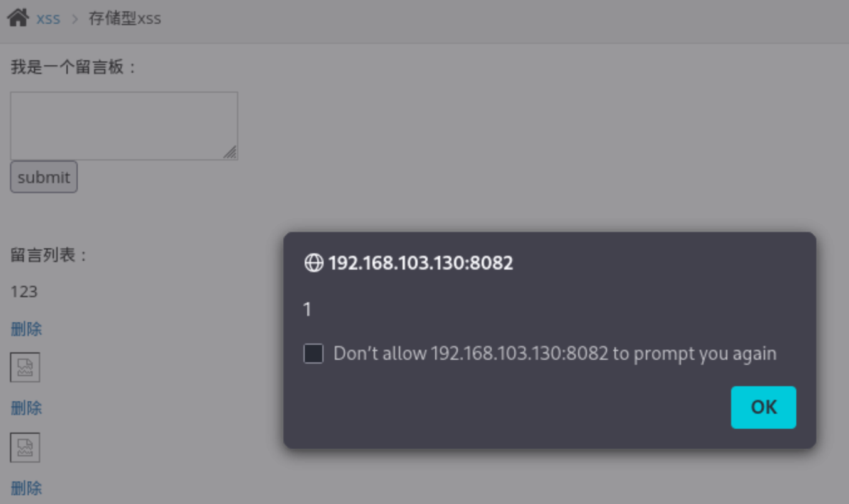This screenshot has width=849, height=504.
Task: Select the 存储型xss breadcrumb item
Action: pos(125,19)
